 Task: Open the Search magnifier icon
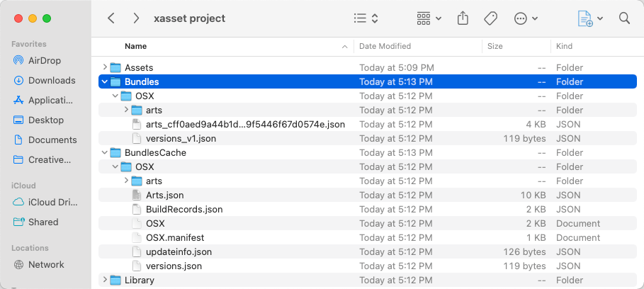(x=624, y=18)
